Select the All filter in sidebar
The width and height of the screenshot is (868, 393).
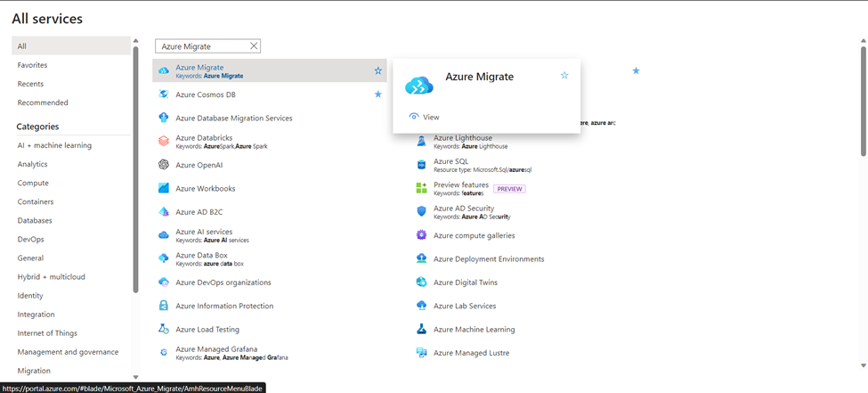[71, 46]
